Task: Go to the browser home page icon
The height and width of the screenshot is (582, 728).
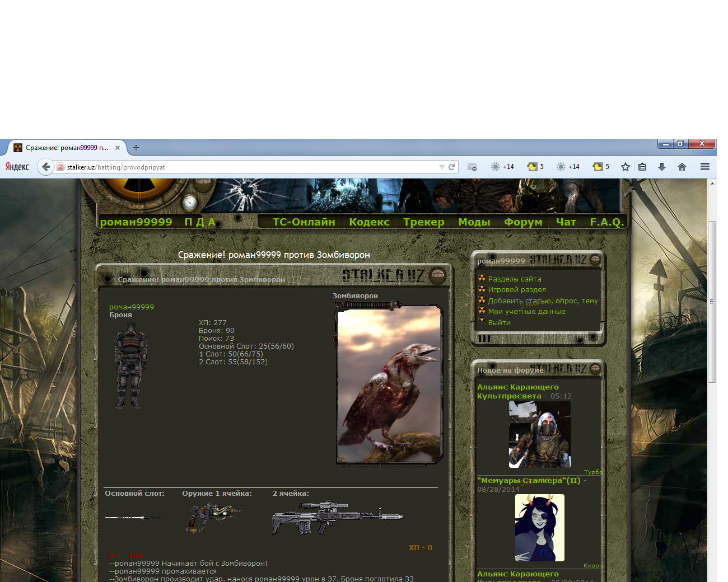Action: pos(682,167)
